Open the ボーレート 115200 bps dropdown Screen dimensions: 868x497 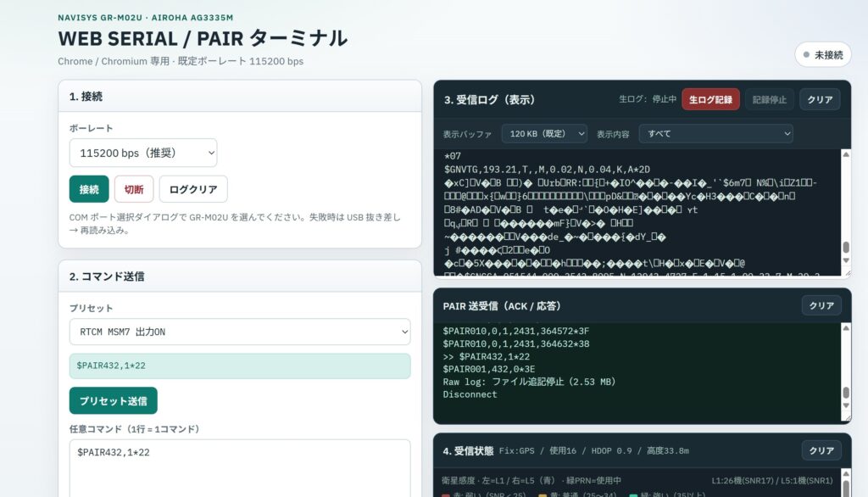pos(142,153)
